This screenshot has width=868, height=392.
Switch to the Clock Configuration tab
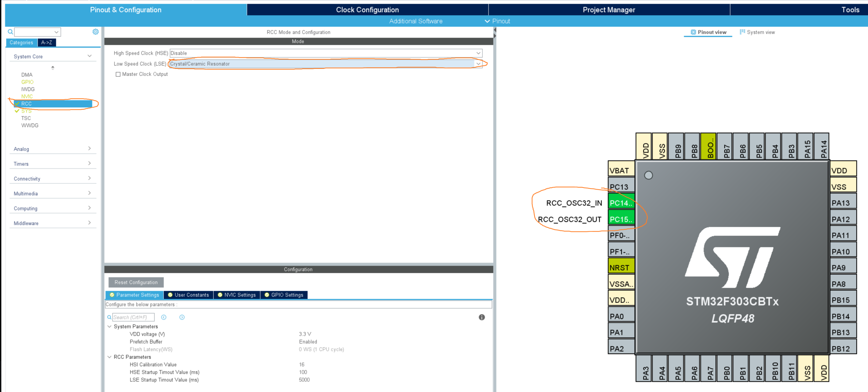[367, 10]
